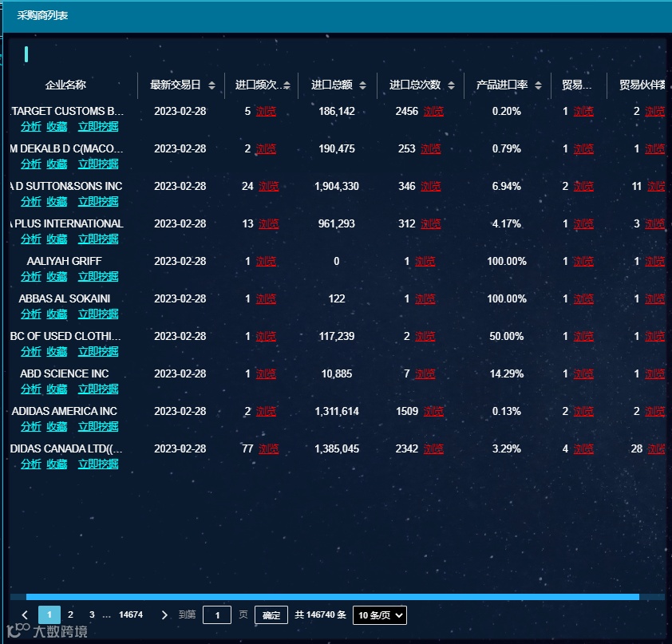Click 收藏 for USED CLOTHI row
The height and width of the screenshot is (644, 672).
pos(57,351)
